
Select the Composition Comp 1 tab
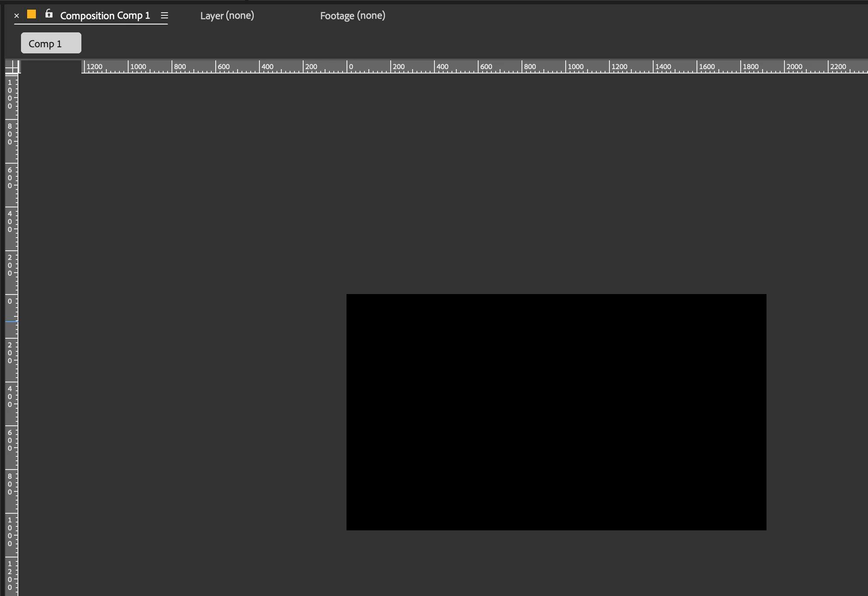(x=105, y=16)
